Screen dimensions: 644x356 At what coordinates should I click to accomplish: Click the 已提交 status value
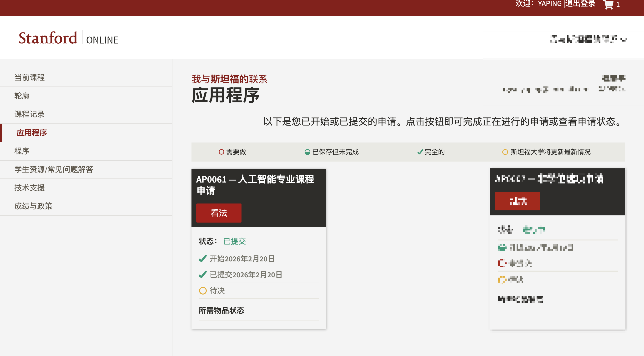click(x=235, y=241)
